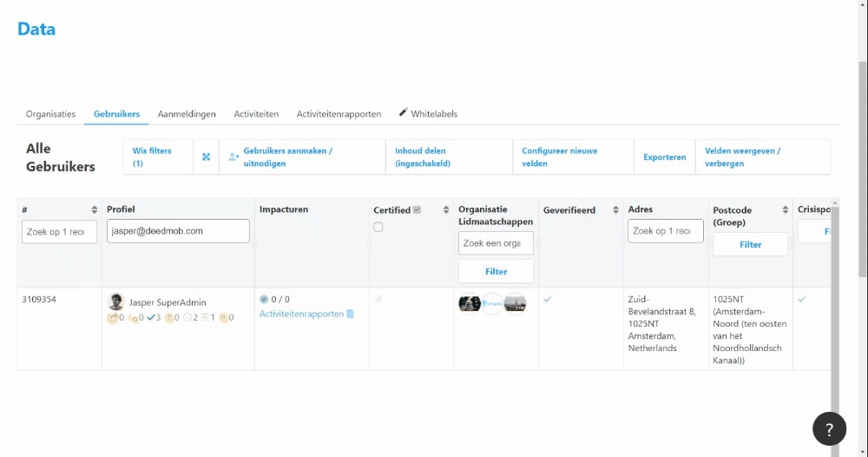
Task: Click the document icon beside Activiteitenrapporten link
Action: tap(351, 314)
